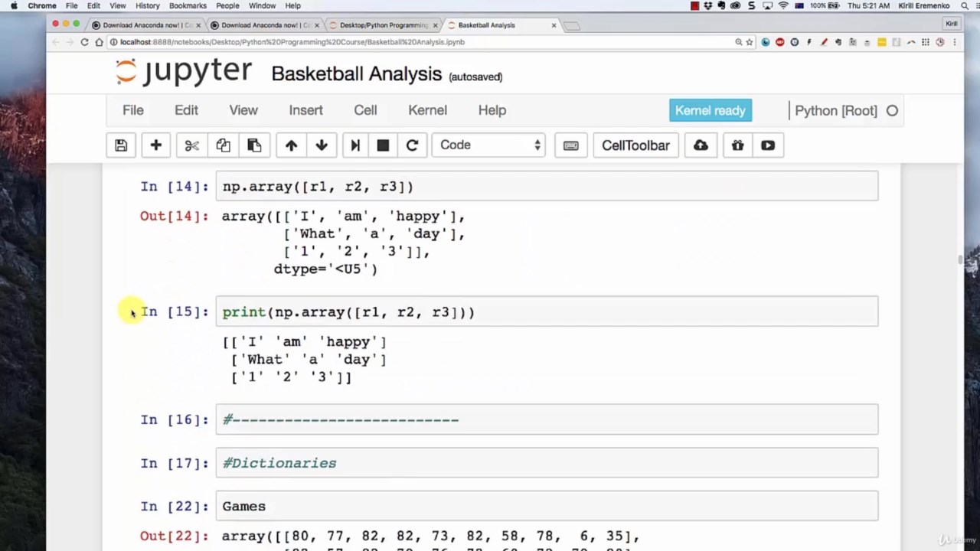The image size is (980, 551).
Task: Click the clock Thu 5:21 AM
Action: [x=869, y=5]
